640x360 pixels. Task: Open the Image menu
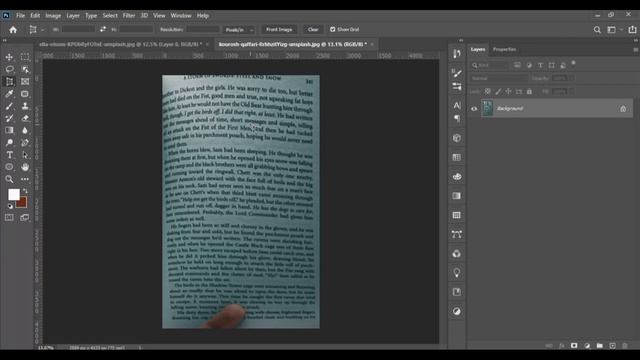pos(53,16)
